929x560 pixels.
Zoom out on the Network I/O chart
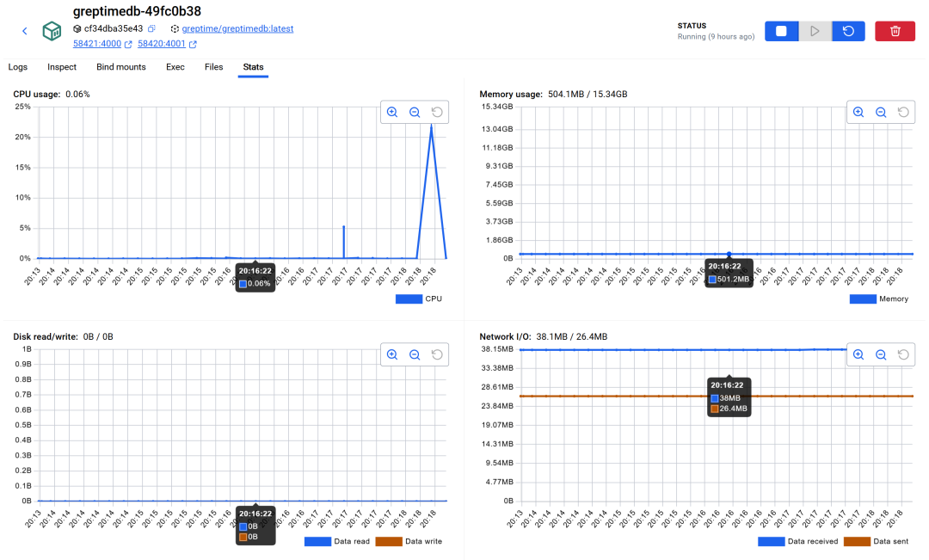click(x=881, y=354)
